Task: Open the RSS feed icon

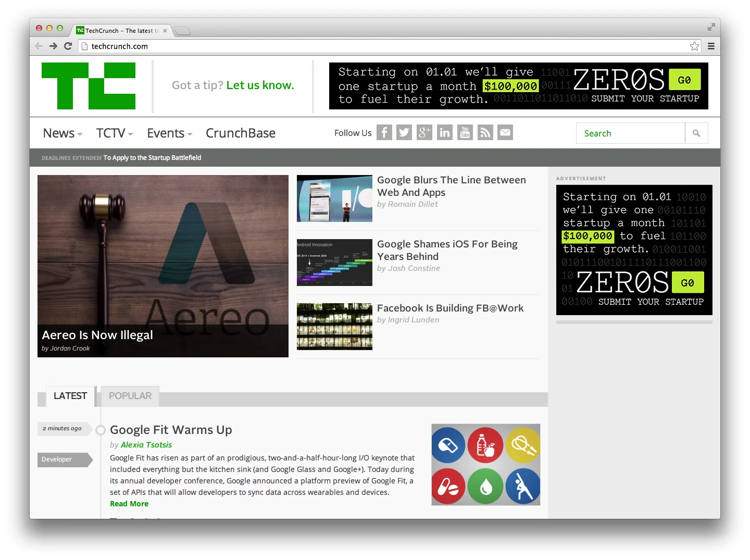Action: [x=485, y=132]
